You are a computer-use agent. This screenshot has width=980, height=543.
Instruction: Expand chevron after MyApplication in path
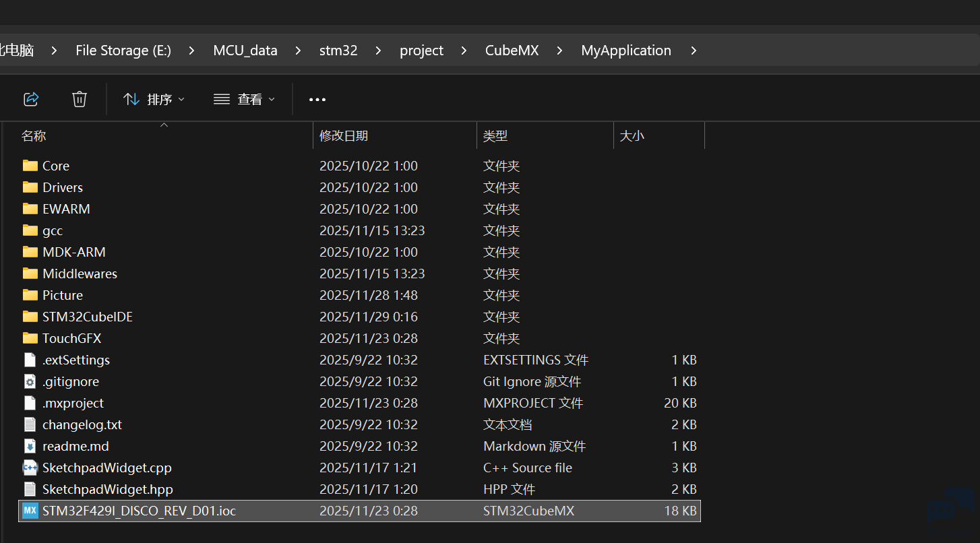pos(694,51)
